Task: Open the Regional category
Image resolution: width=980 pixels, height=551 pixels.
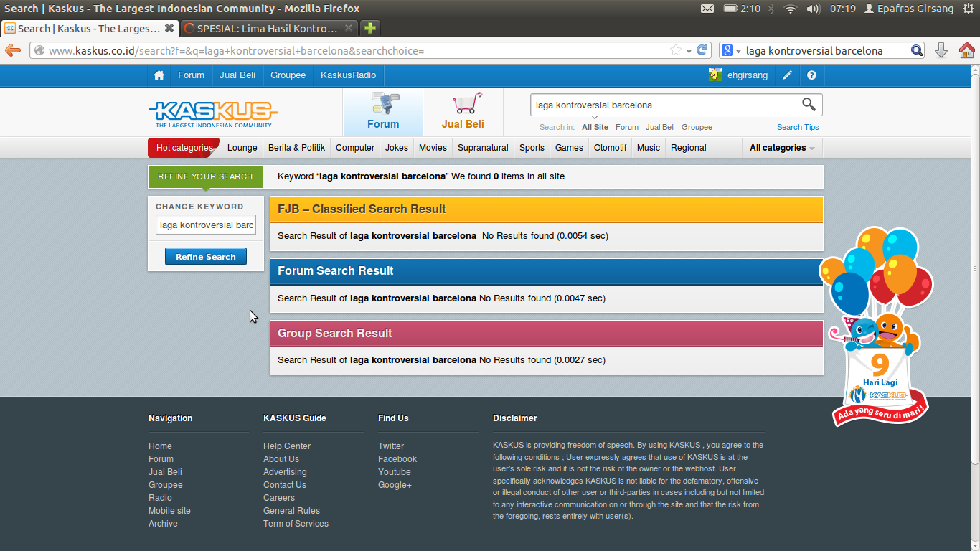Action: (689, 148)
